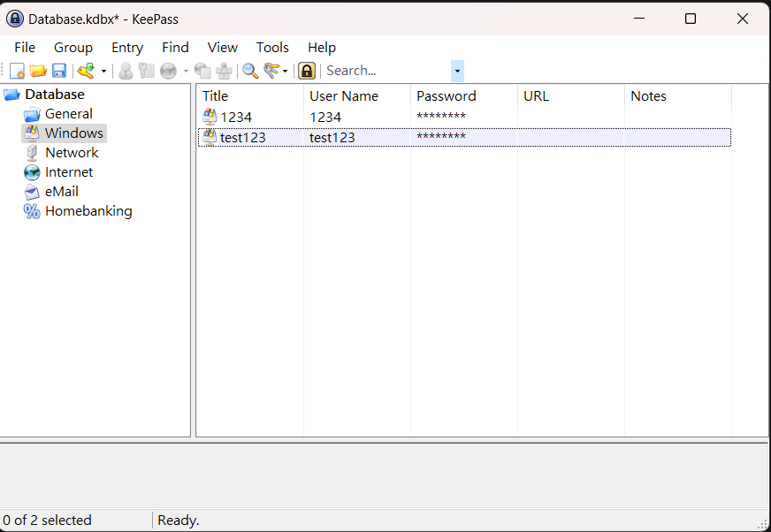Click the Open database folder icon
771x532 pixels.
tap(38, 71)
